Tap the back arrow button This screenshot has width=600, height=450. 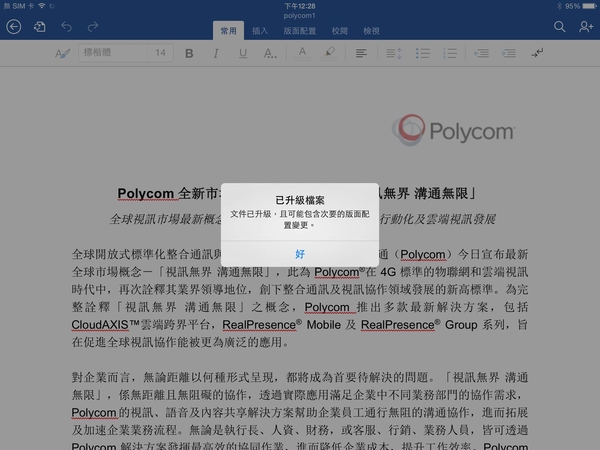14,27
